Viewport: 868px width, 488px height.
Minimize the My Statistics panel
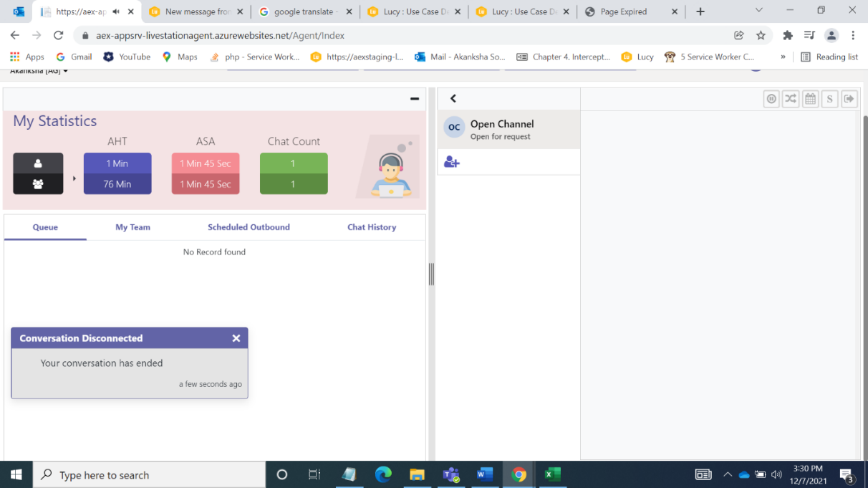click(x=414, y=99)
